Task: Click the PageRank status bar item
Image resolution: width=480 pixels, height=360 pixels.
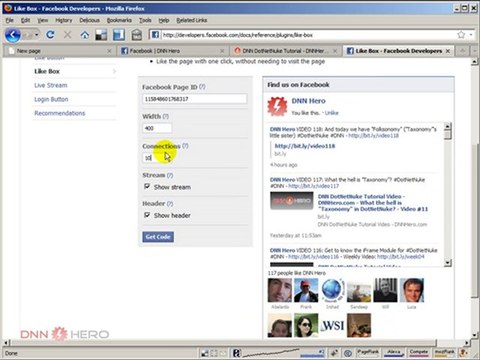Action: coord(368,352)
